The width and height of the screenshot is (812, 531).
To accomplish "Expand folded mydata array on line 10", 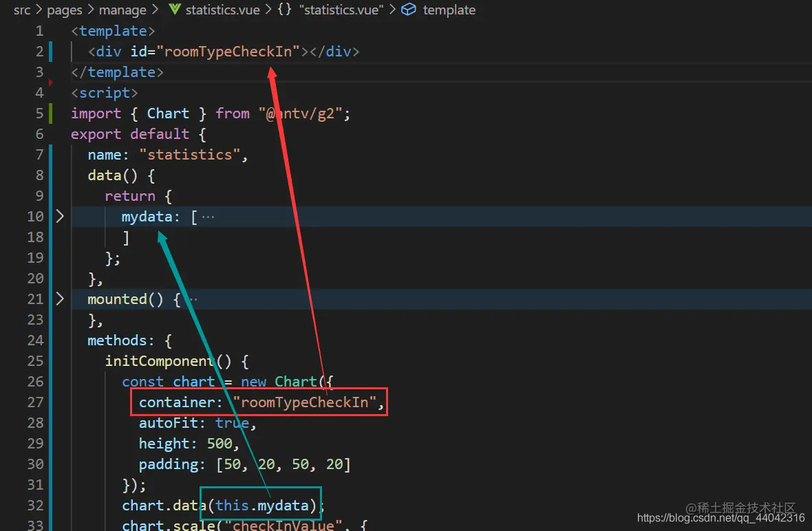I will 60,217.
